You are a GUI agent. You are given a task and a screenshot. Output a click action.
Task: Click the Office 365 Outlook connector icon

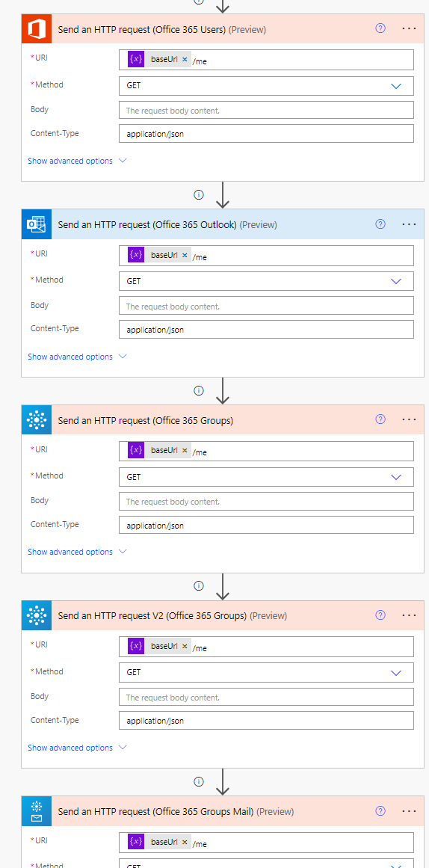(x=37, y=224)
